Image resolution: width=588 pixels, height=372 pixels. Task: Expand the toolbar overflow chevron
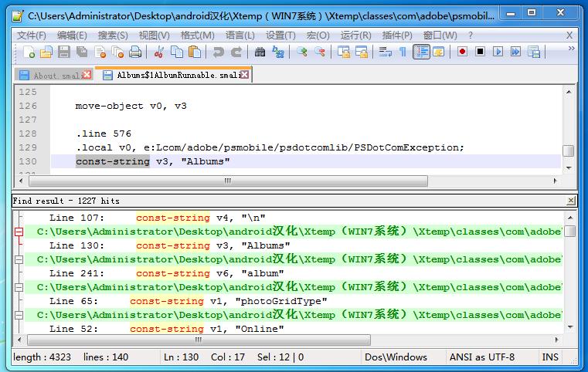coord(571,49)
